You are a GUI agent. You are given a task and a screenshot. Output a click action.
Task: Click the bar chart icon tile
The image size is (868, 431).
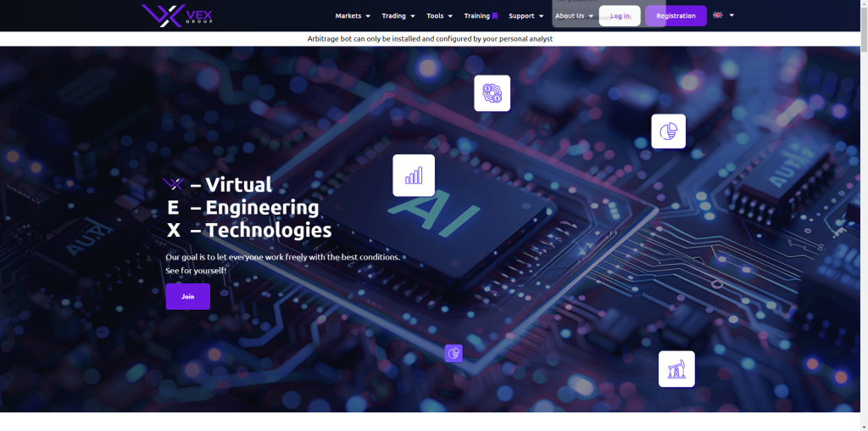click(x=414, y=175)
